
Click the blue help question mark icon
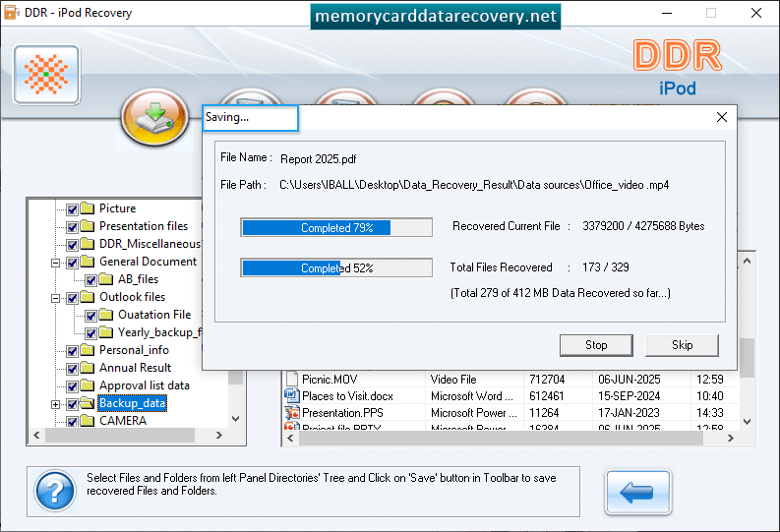tap(55, 491)
